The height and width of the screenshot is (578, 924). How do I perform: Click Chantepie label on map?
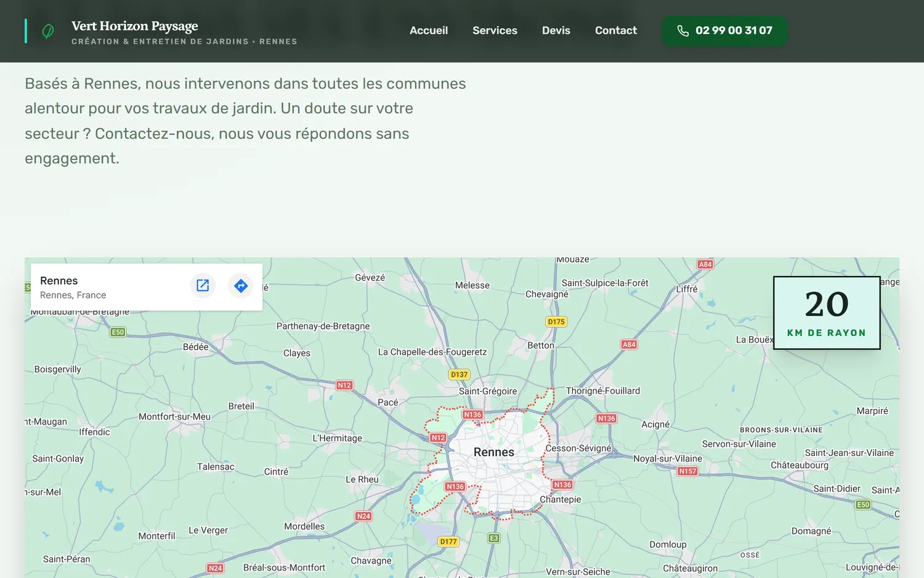click(x=561, y=499)
